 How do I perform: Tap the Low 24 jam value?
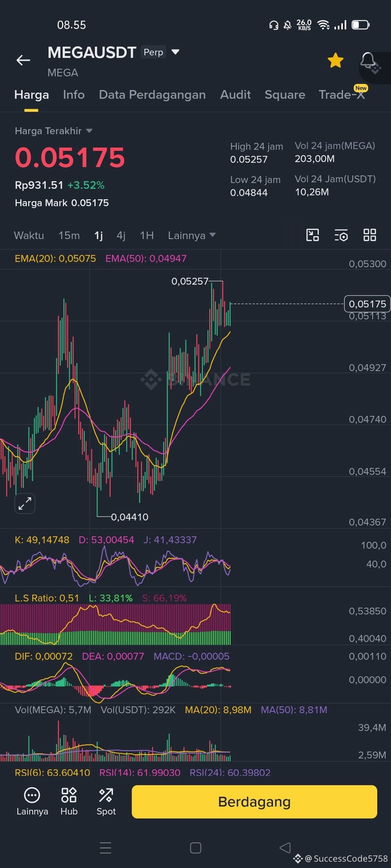click(249, 193)
